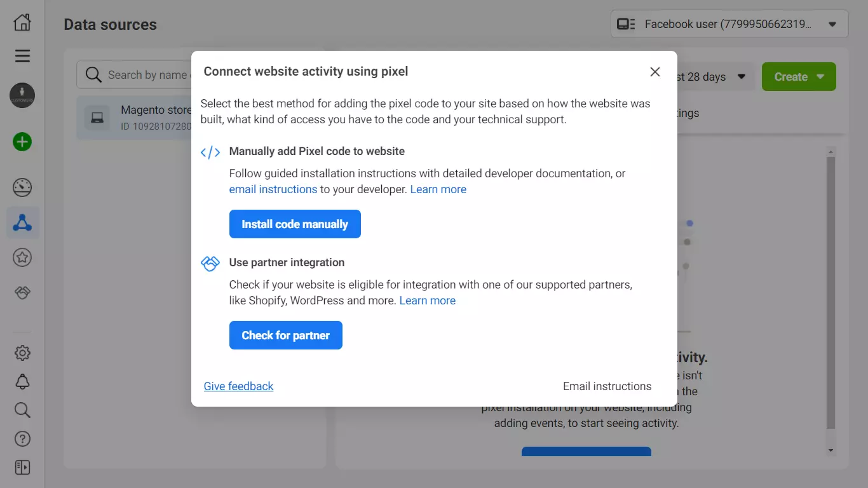Image resolution: width=868 pixels, height=488 pixels.
Task: Open the star icon in sidebar
Action: [x=22, y=257]
